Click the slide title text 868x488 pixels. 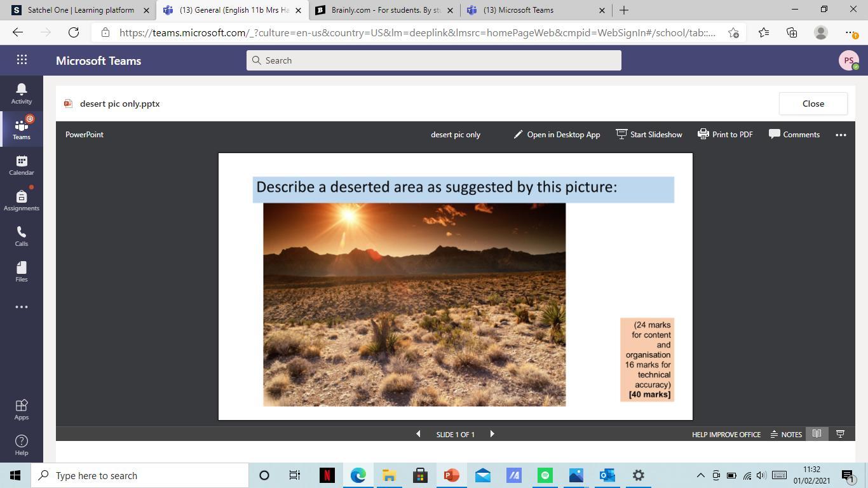click(437, 187)
